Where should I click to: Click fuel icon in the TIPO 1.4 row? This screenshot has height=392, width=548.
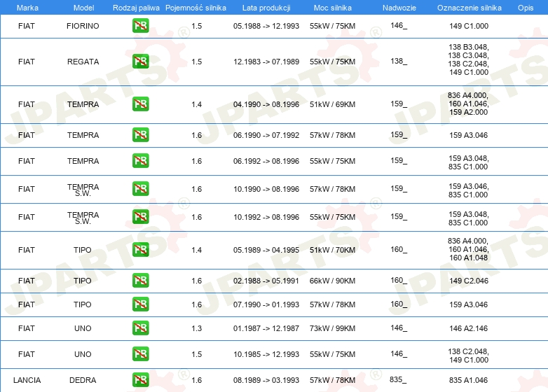click(140, 250)
